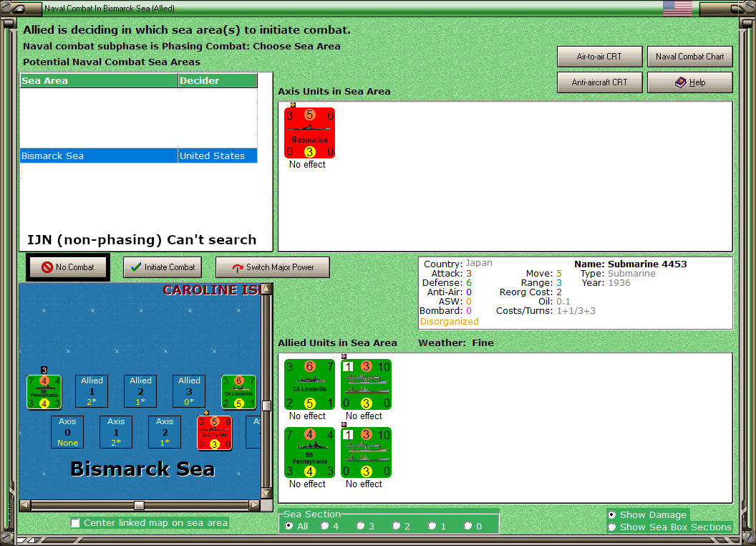The image size is (756, 546).
Task: Click the Allied 3 sea box on map
Action: [x=189, y=391]
